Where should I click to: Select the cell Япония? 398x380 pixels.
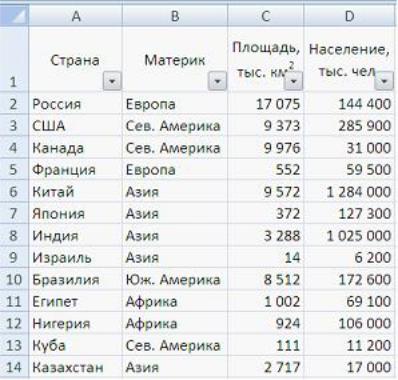[76, 213]
